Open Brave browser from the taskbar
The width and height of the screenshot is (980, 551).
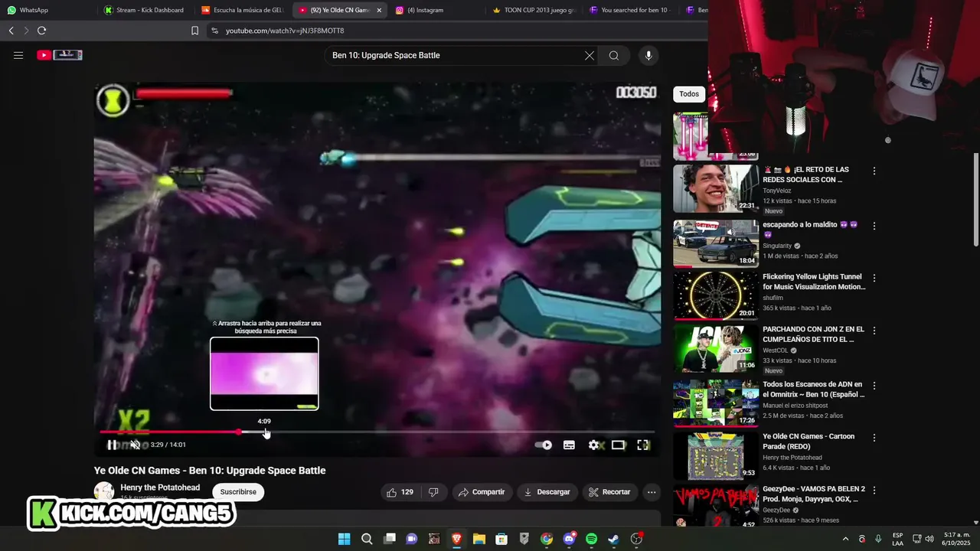point(456,539)
